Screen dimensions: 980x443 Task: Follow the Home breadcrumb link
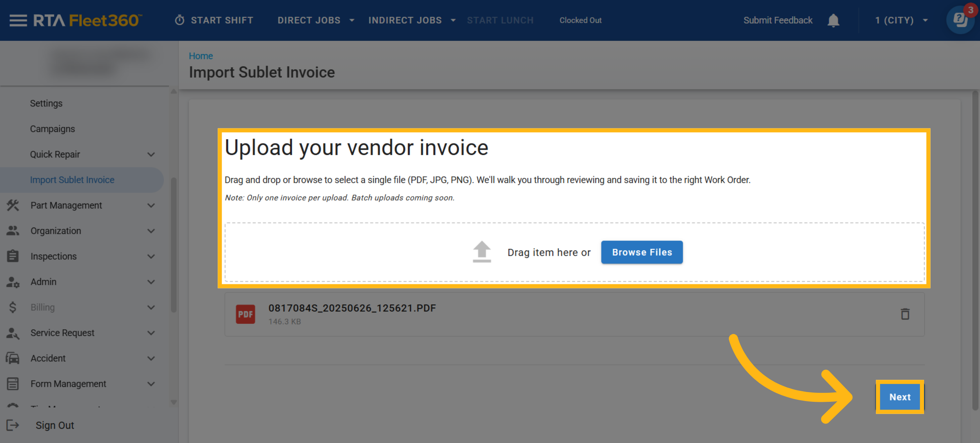[200, 56]
